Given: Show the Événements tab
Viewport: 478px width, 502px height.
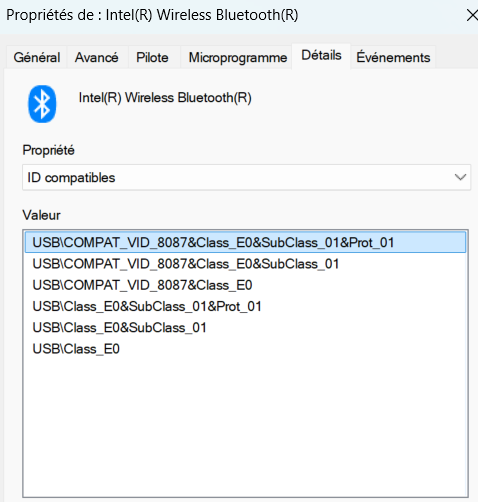Looking at the screenshot, I should [x=393, y=57].
